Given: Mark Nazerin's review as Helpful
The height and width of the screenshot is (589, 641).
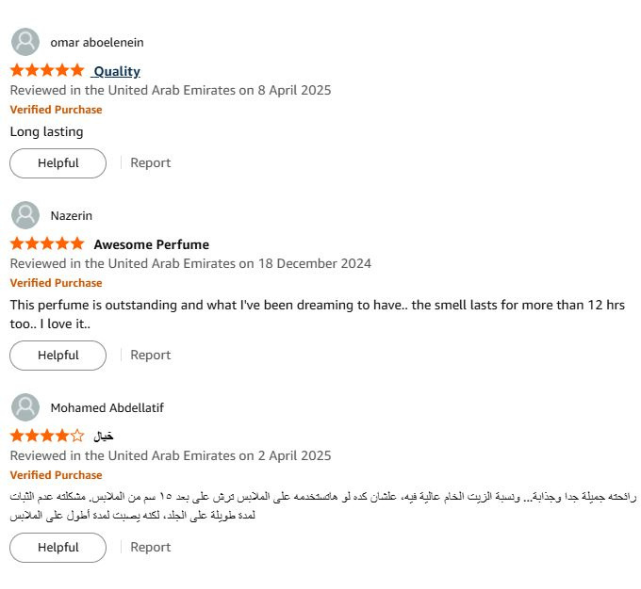Looking at the screenshot, I should 58,355.
